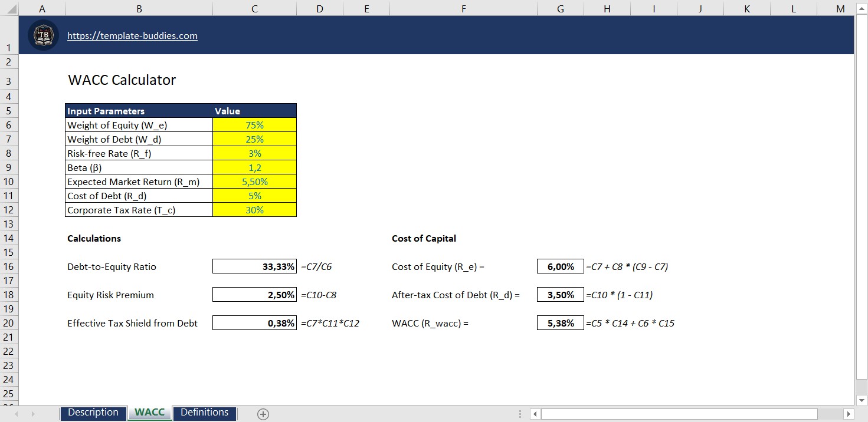Screen dimensions: 868x422
Task: Click the left scroll arrow of horizontal scrollbar
Action: click(535, 413)
